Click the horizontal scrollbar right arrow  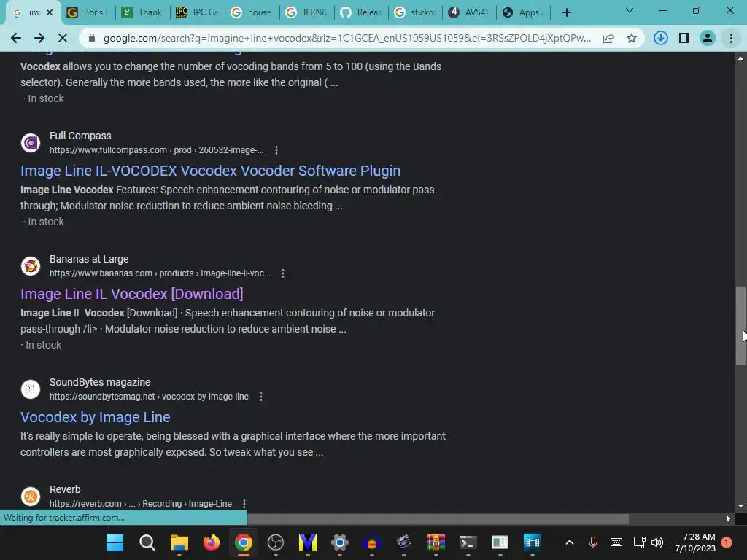[729, 518]
